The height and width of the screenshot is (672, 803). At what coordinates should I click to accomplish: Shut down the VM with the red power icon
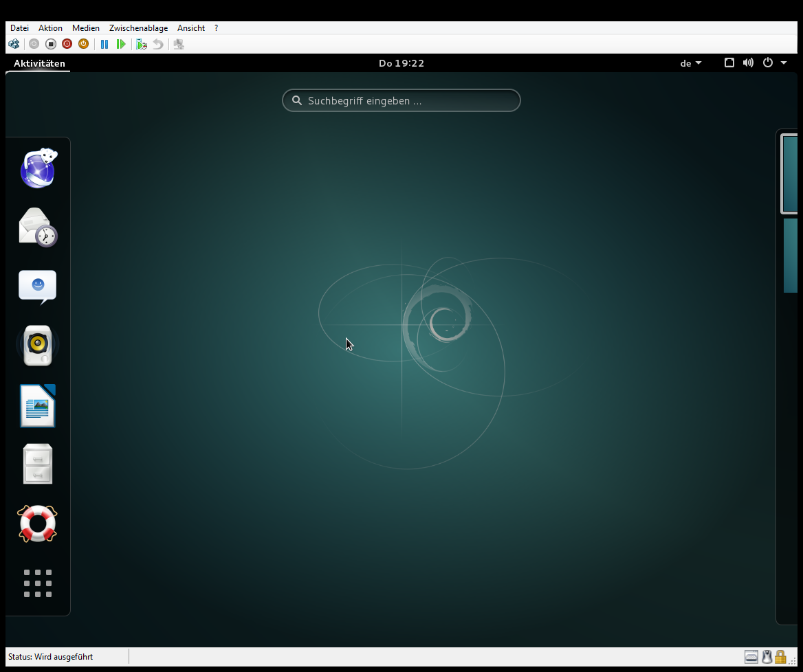(67, 44)
